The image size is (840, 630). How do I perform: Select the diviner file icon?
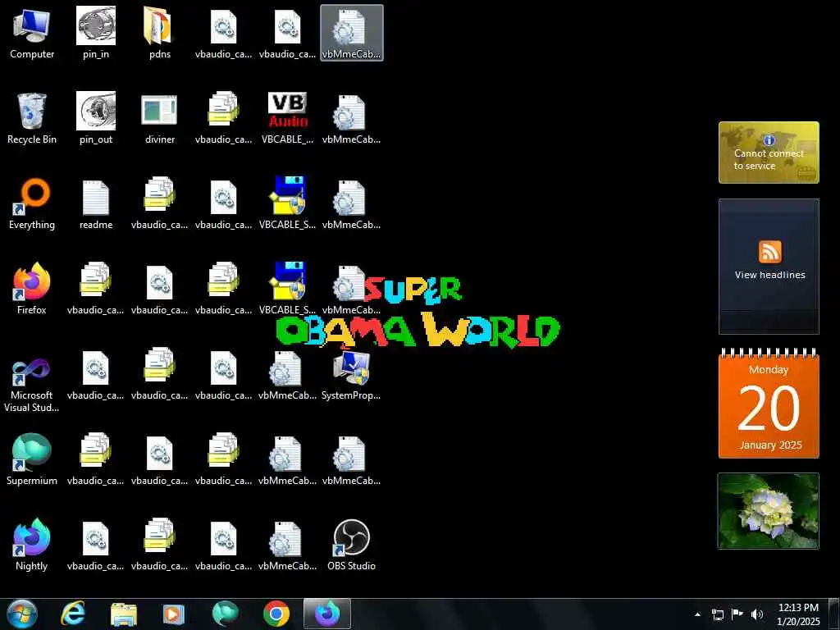pos(160,118)
